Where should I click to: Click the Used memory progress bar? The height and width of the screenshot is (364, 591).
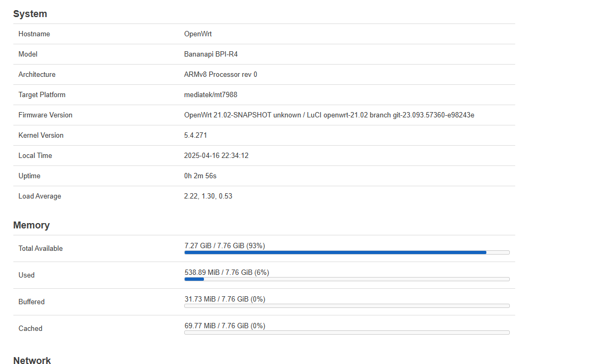pyautogui.click(x=347, y=279)
